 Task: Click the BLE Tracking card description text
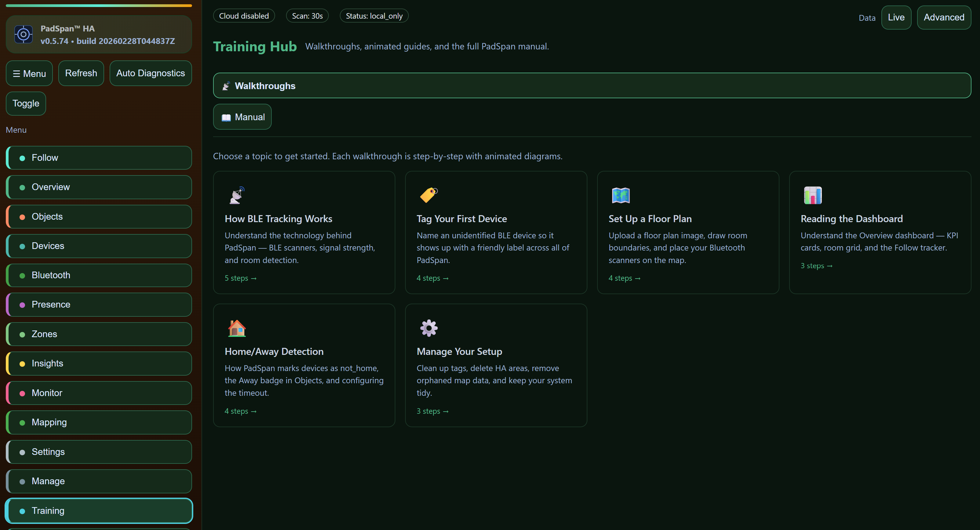pos(300,248)
